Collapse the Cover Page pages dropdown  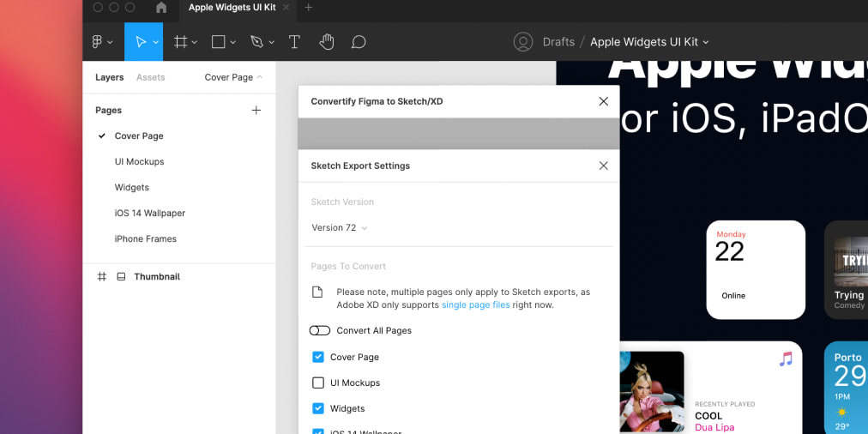click(x=233, y=77)
